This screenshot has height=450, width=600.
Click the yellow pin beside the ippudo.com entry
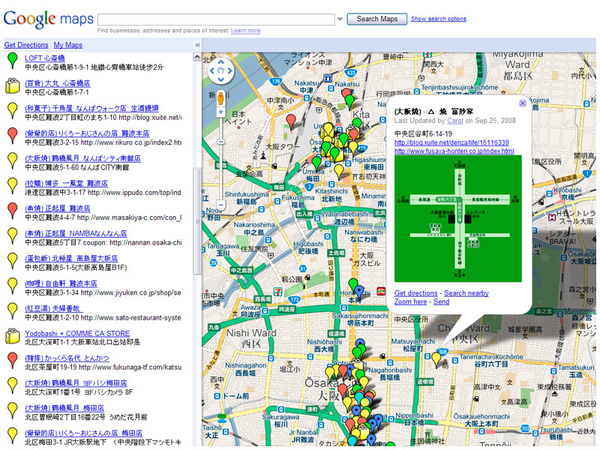click(x=13, y=186)
